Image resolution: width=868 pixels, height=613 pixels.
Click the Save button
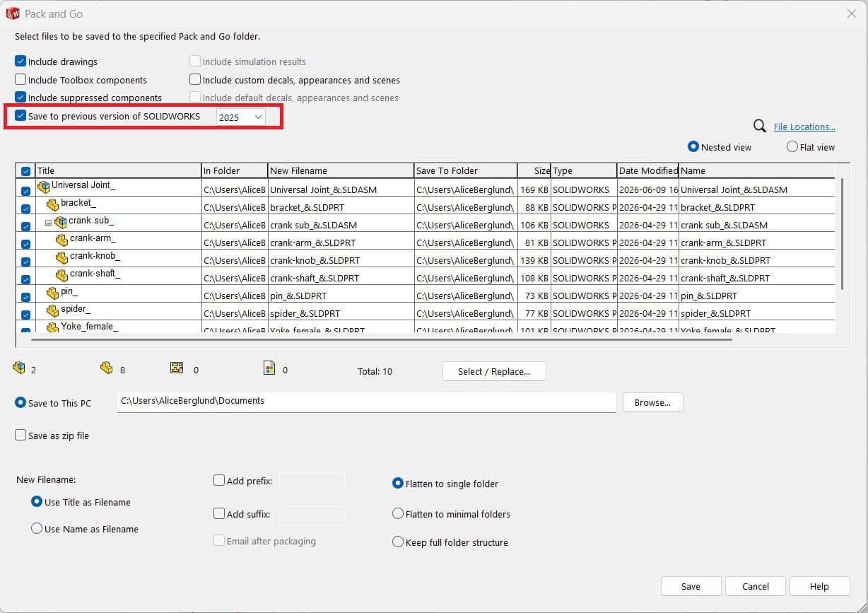pos(691,586)
